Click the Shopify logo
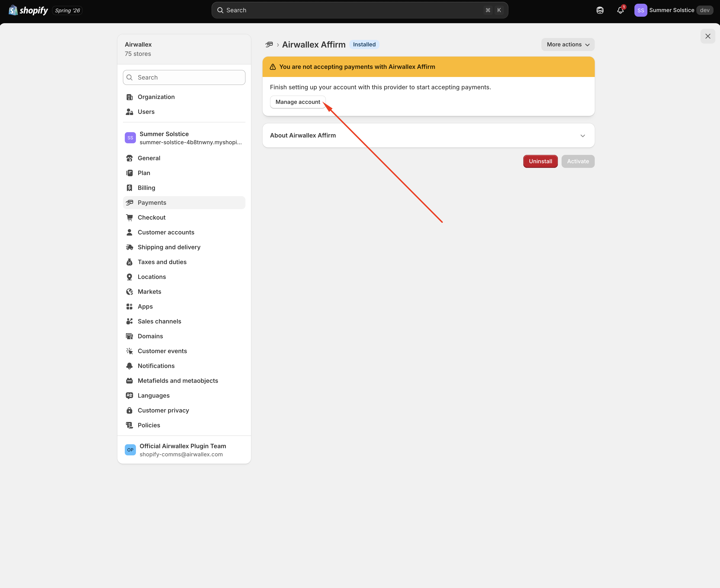This screenshot has height=588, width=720. [x=29, y=10]
